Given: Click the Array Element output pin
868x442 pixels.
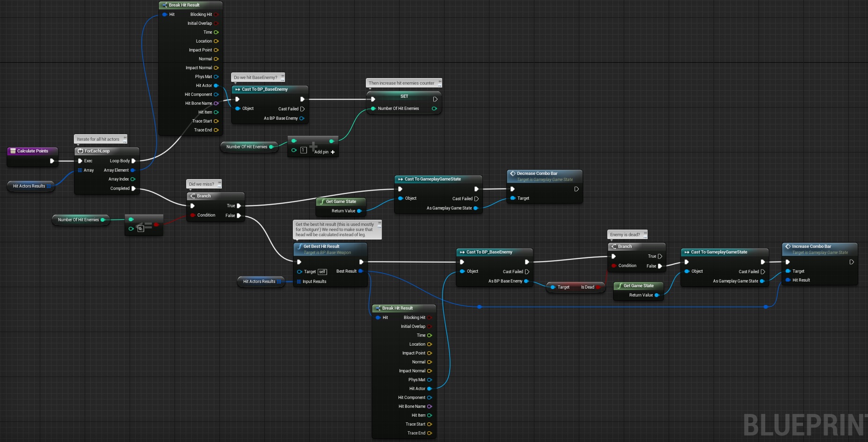Looking at the screenshot, I should tap(133, 170).
